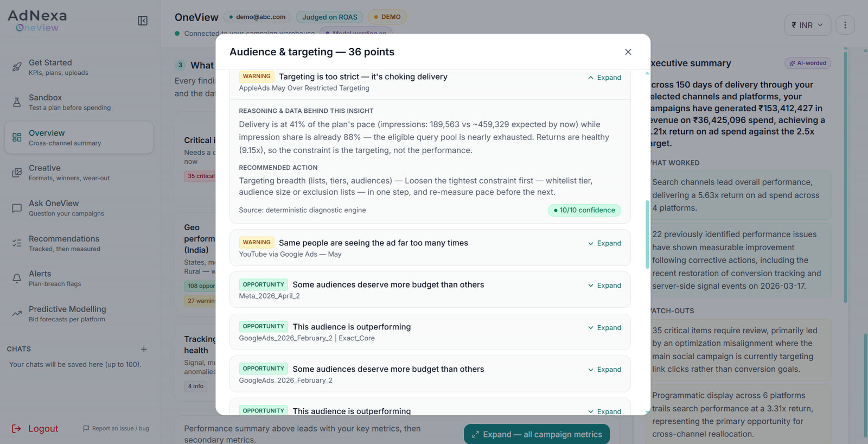Add a new chat with the plus icon

coord(144,349)
